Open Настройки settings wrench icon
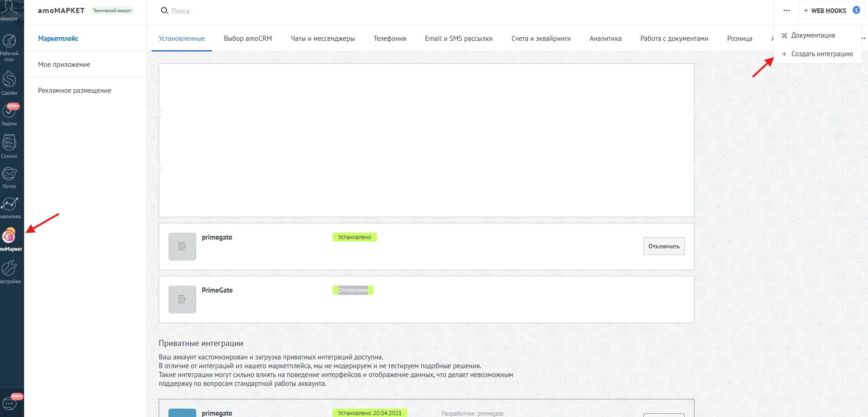This screenshot has width=868, height=417. click(x=9, y=268)
